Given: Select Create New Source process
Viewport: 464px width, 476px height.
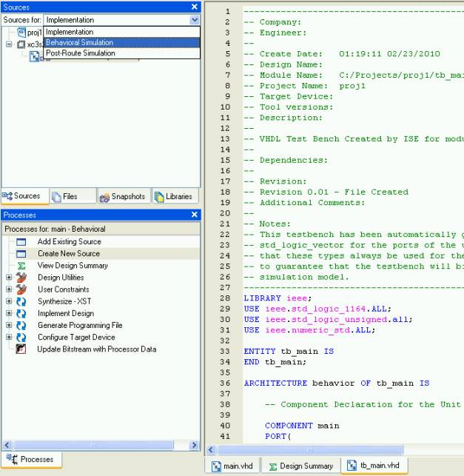Looking at the screenshot, I should [x=69, y=253].
